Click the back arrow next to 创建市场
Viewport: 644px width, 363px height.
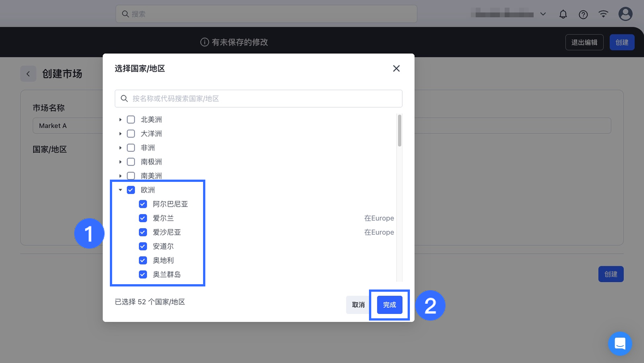pyautogui.click(x=28, y=74)
